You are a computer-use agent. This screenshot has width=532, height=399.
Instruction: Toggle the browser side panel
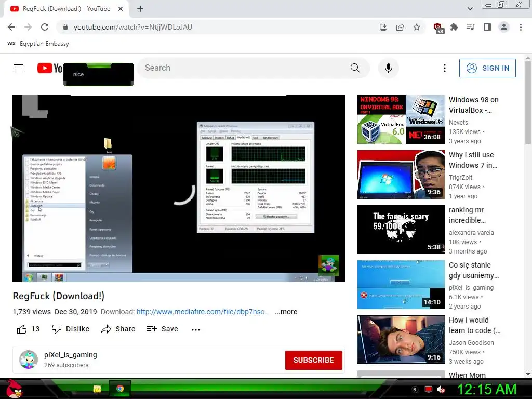coord(487,27)
